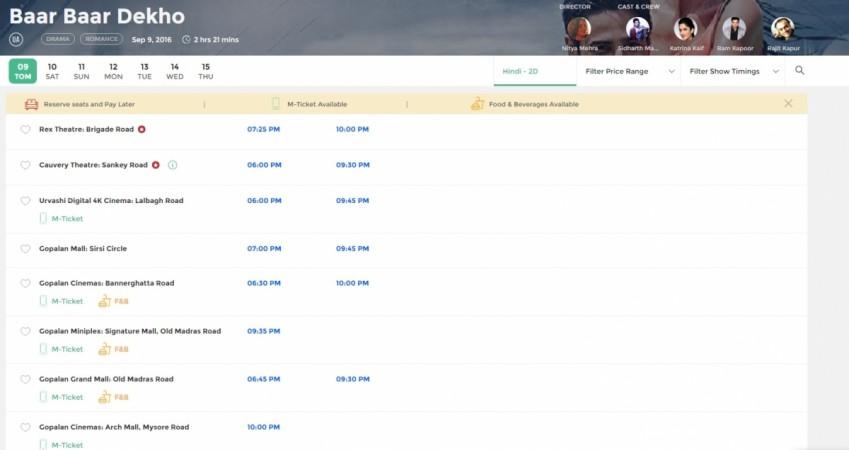Click red icon beside Rex Theatre name

(142, 129)
